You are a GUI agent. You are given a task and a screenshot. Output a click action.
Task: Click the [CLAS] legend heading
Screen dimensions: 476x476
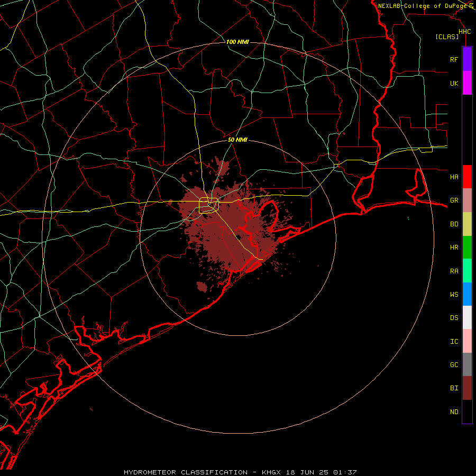tap(447, 36)
